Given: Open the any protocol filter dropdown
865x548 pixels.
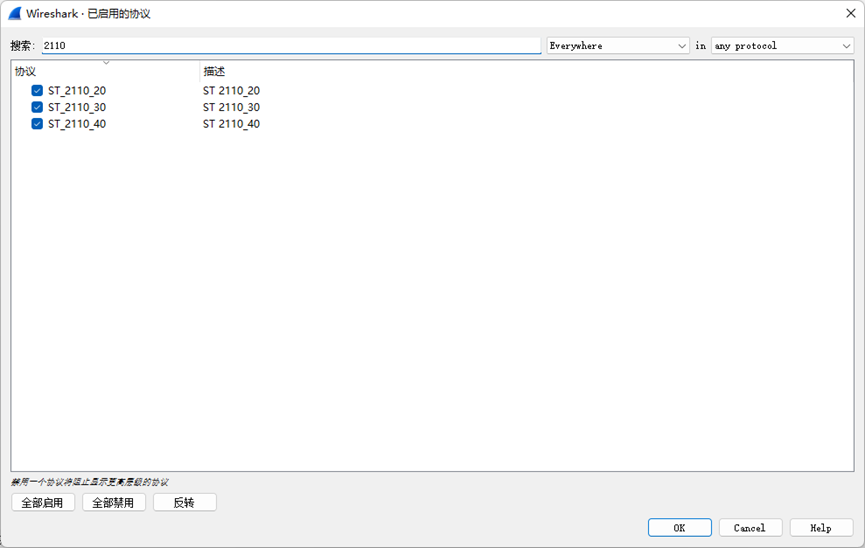Looking at the screenshot, I should pos(782,46).
